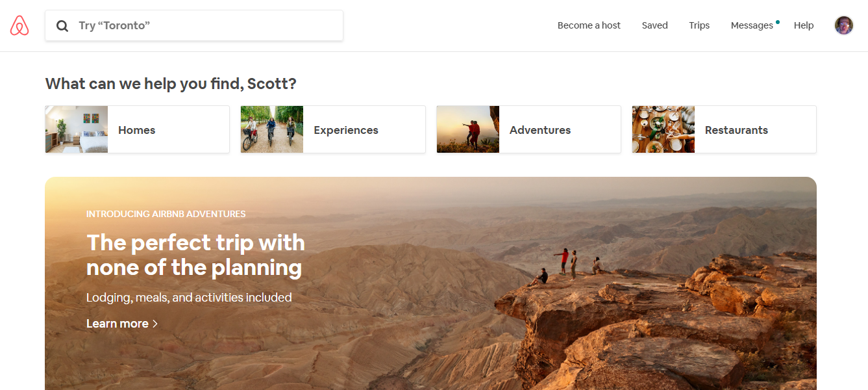
Task: Open the Help menu
Action: pos(804,25)
